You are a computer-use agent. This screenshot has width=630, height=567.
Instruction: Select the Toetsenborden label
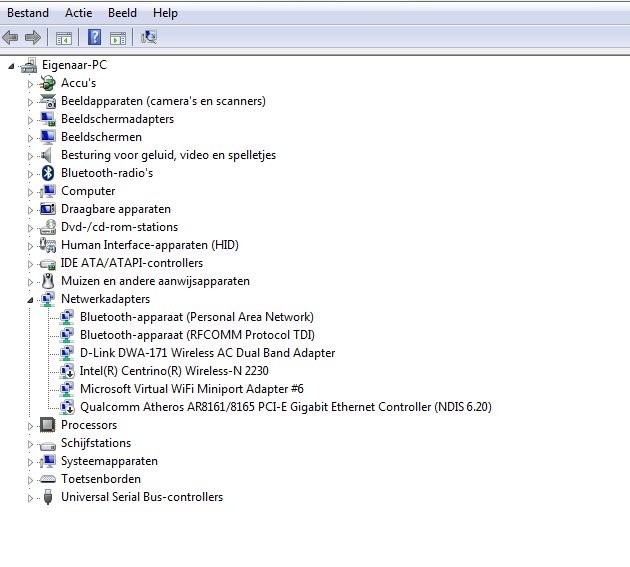click(101, 479)
